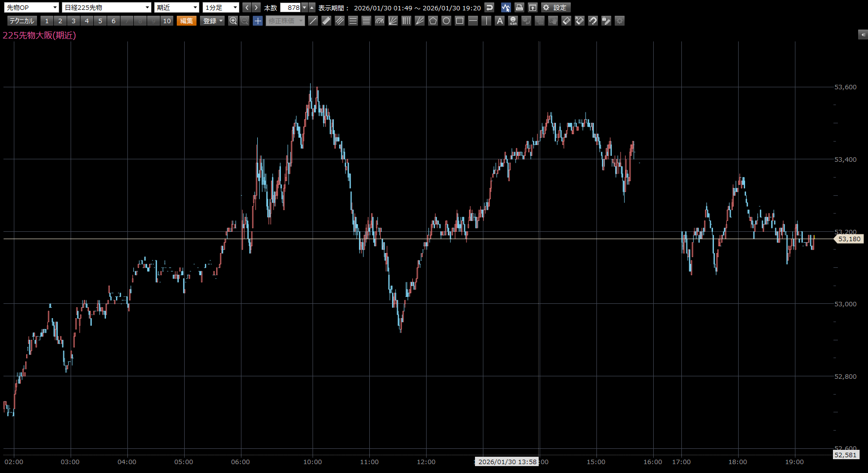Click the print chart icon
The image size is (868, 473).
pyautogui.click(x=519, y=7)
